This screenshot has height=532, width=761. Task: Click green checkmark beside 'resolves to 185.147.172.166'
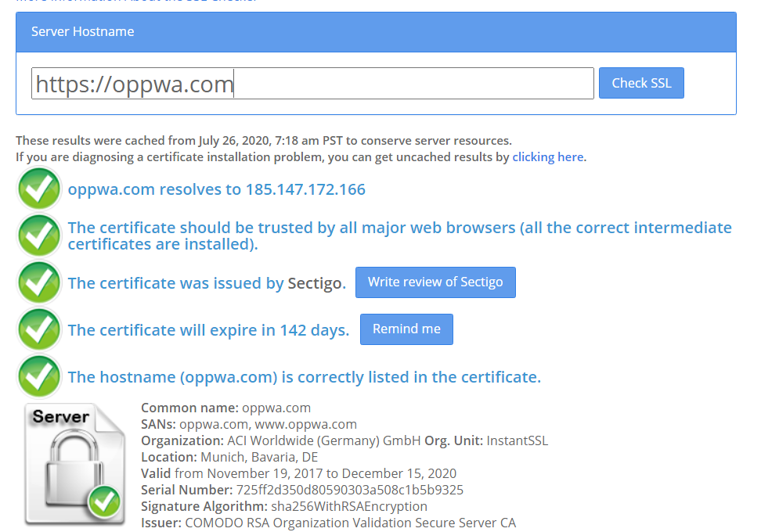pos(39,189)
